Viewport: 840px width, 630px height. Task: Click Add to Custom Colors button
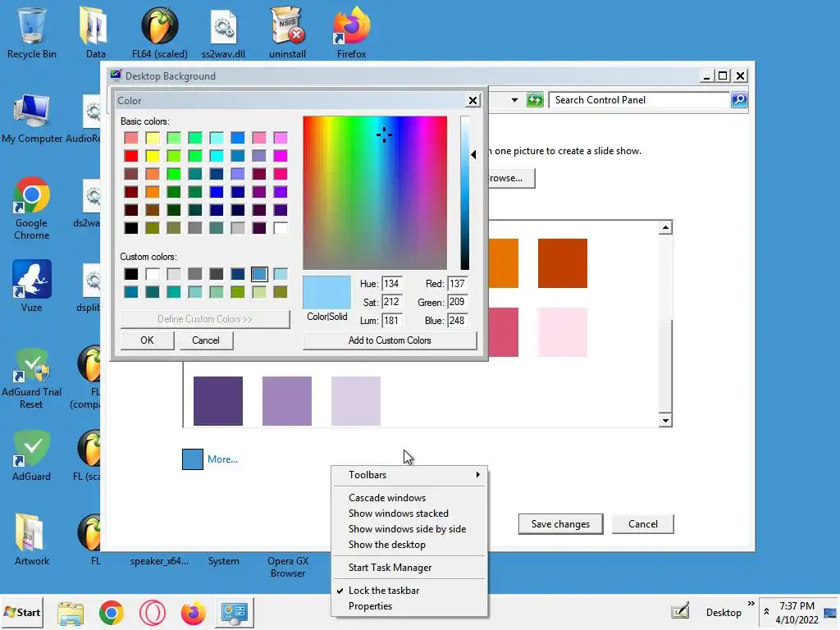pyautogui.click(x=390, y=340)
